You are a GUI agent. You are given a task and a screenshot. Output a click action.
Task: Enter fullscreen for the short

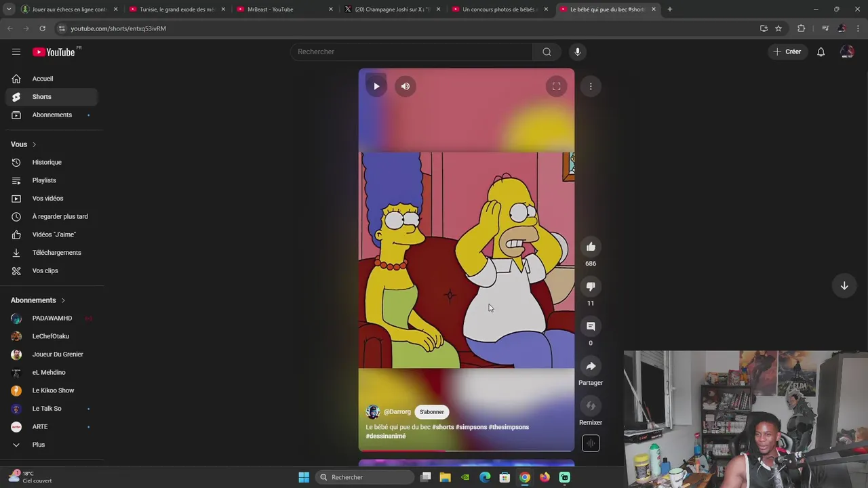coord(556,86)
